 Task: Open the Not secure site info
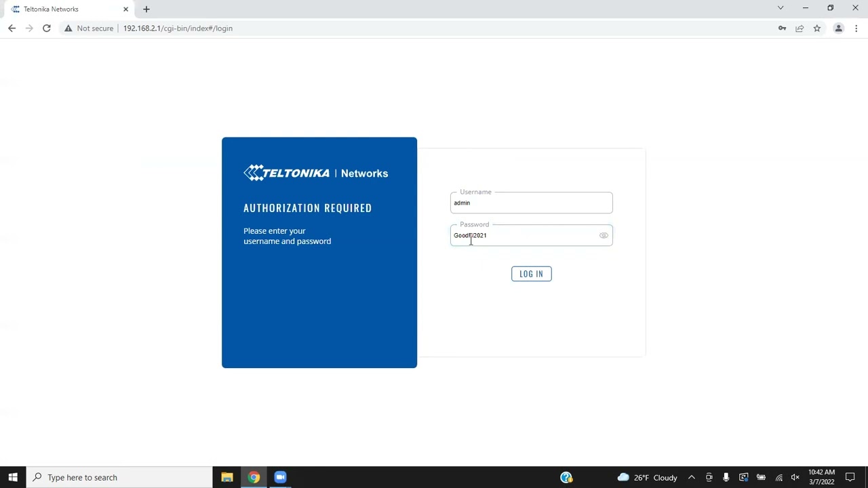tap(89, 28)
